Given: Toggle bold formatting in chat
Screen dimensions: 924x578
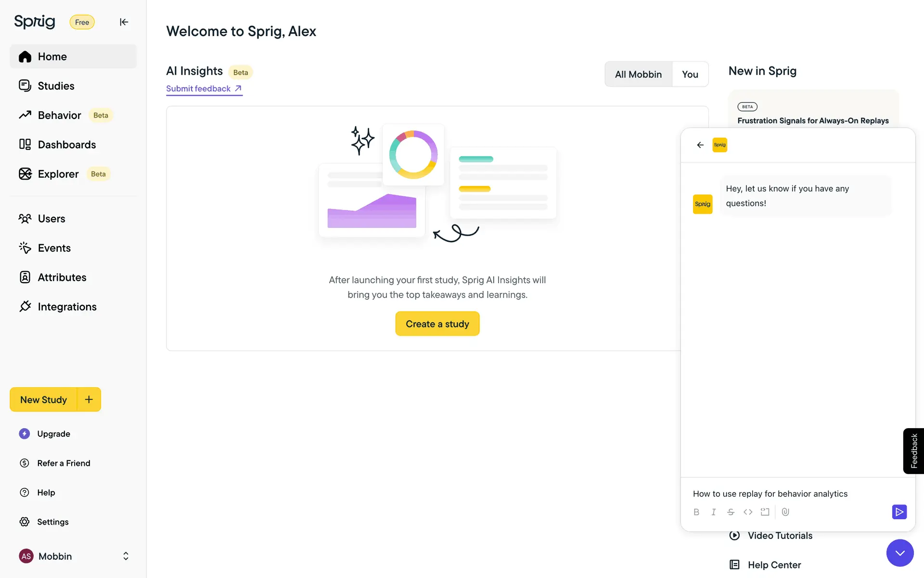Looking at the screenshot, I should pyautogui.click(x=696, y=512).
